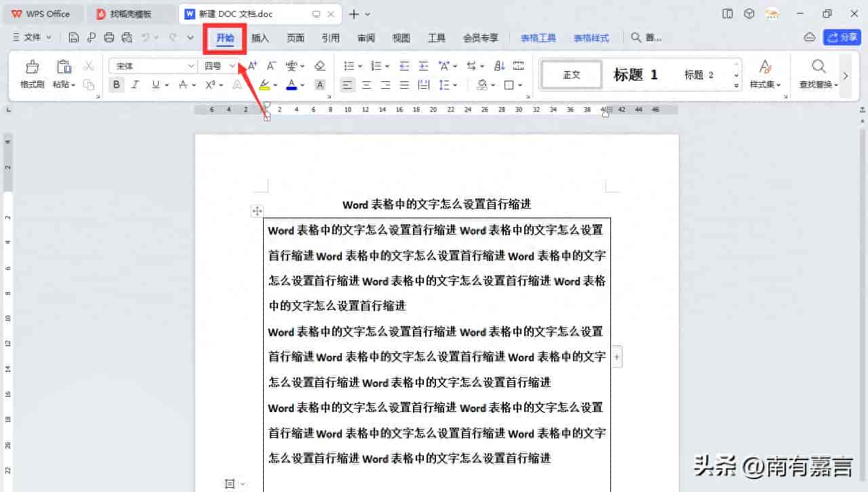Image resolution: width=868 pixels, height=492 pixels.
Task: Open the 表格样式 ribbon tab
Action: point(591,38)
